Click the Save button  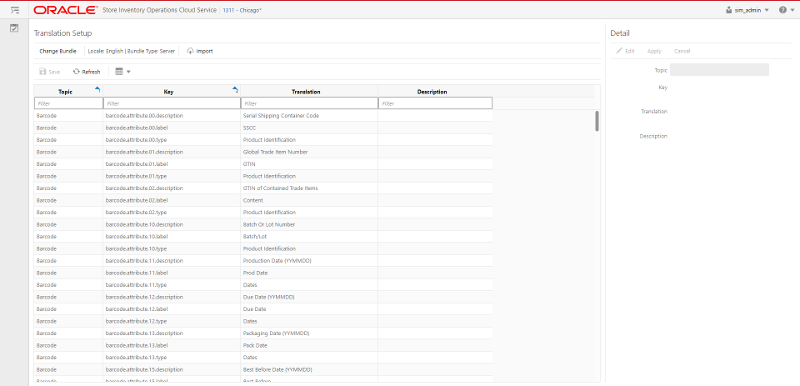pyautogui.click(x=50, y=72)
